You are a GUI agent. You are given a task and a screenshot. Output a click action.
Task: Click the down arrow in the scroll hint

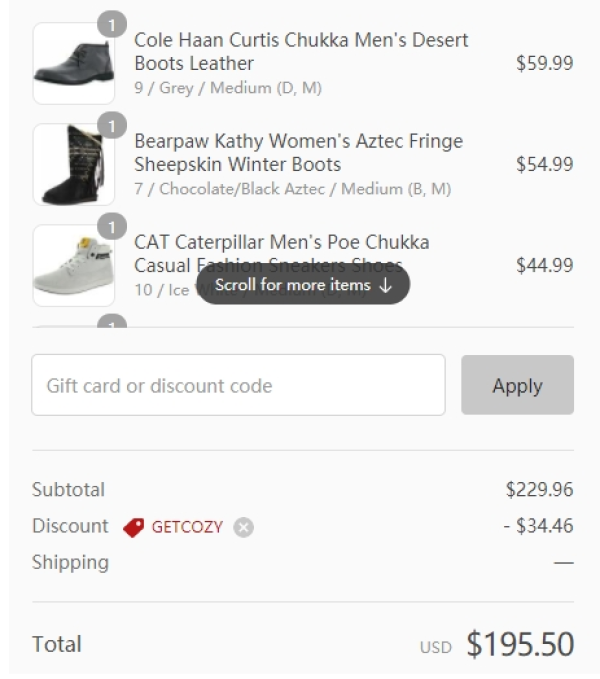385,285
